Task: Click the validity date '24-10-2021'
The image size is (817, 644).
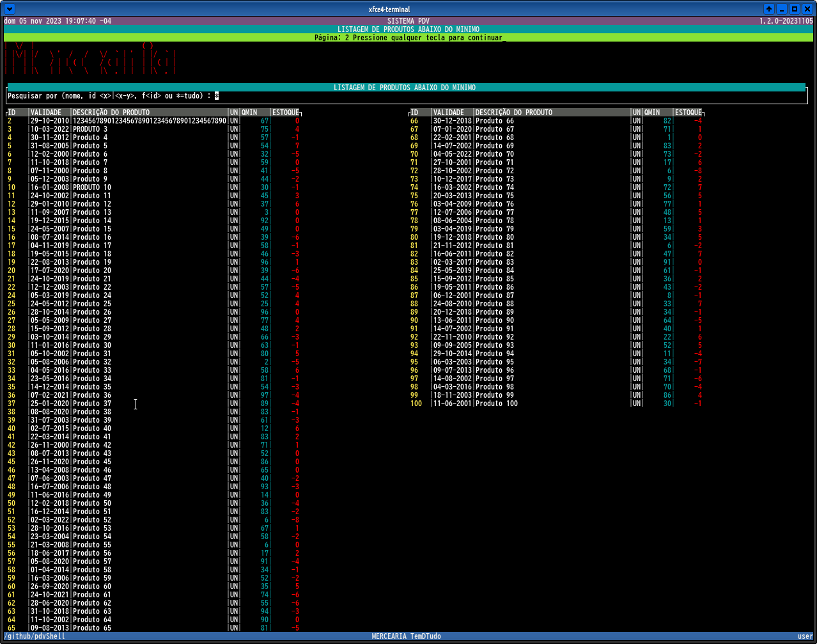Action: point(50,595)
